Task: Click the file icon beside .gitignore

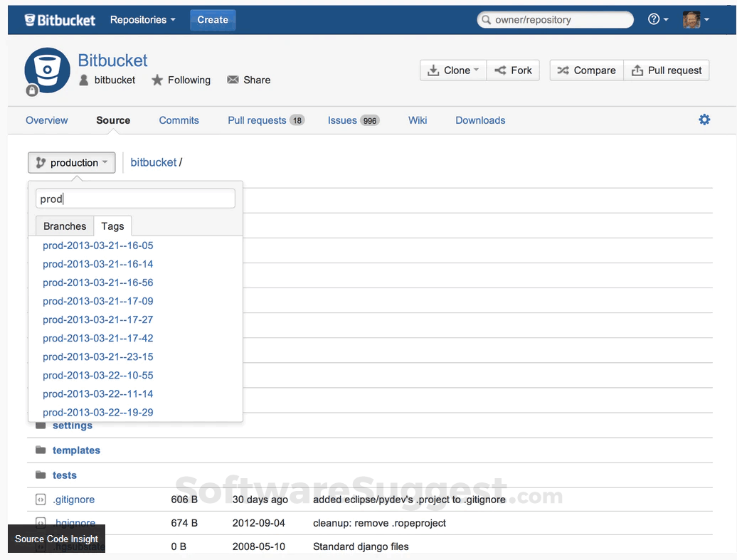Action: pos(40,499)
